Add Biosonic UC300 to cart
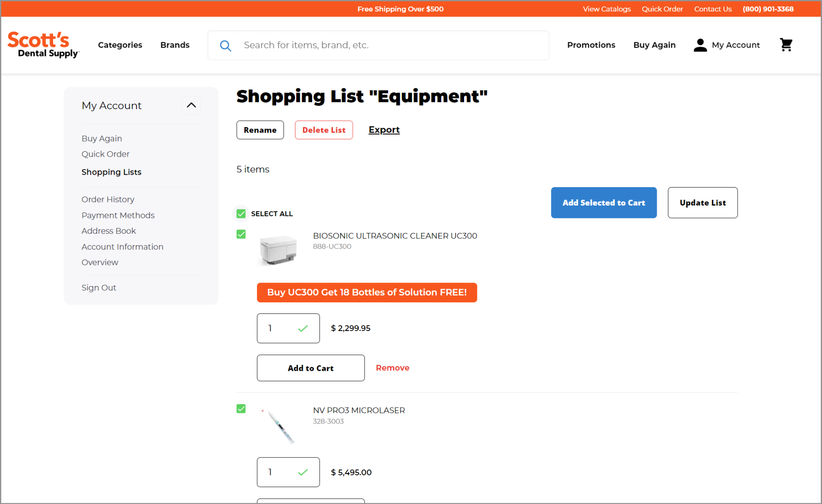Viewport: 822px width, 504px height. [x=310, y=368]
